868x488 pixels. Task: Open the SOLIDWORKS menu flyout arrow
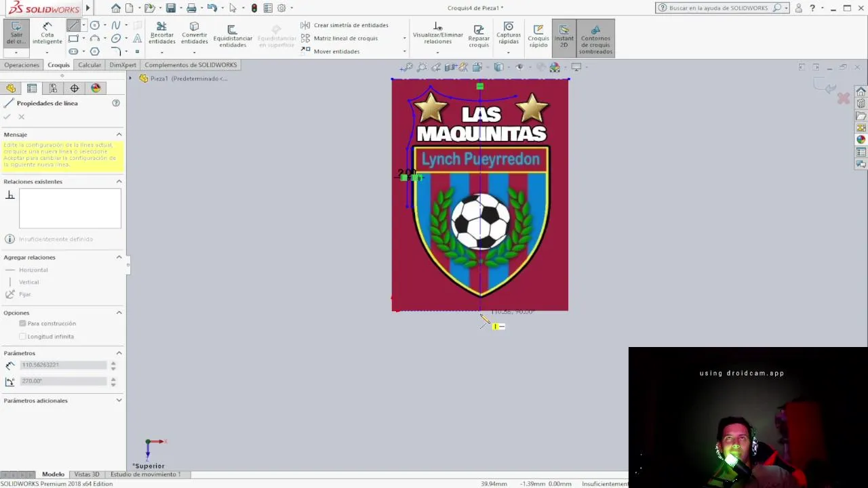point(87,8)
